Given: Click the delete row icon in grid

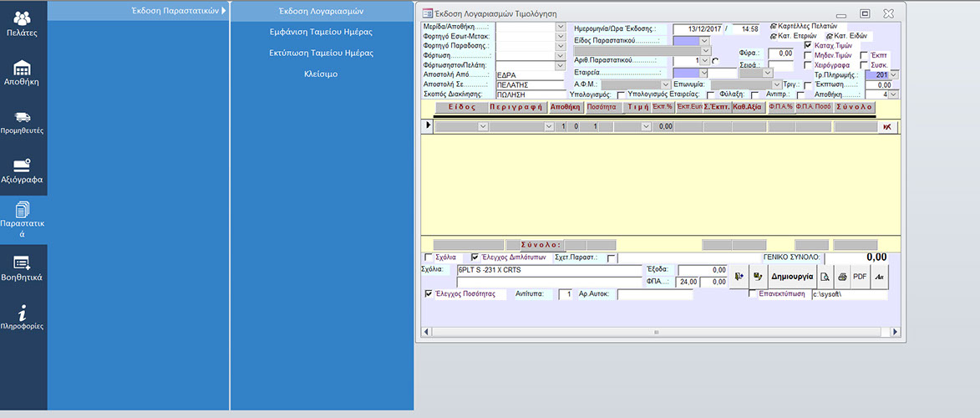Looking at the screenshot, I should coord(887,126).
